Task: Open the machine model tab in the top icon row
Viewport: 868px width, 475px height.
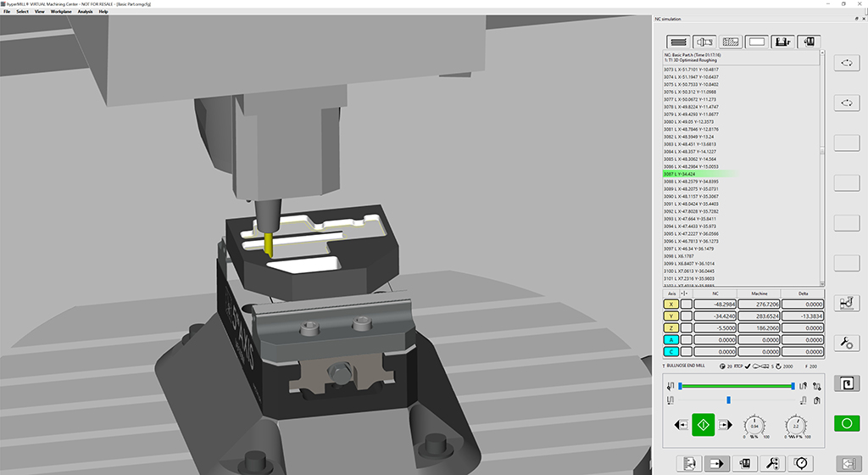Action: click(809, 42)
